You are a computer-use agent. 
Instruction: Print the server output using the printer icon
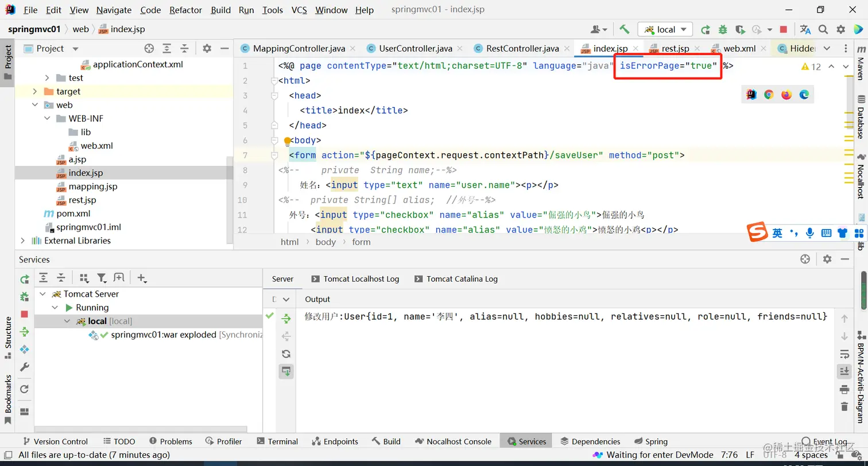844,390
